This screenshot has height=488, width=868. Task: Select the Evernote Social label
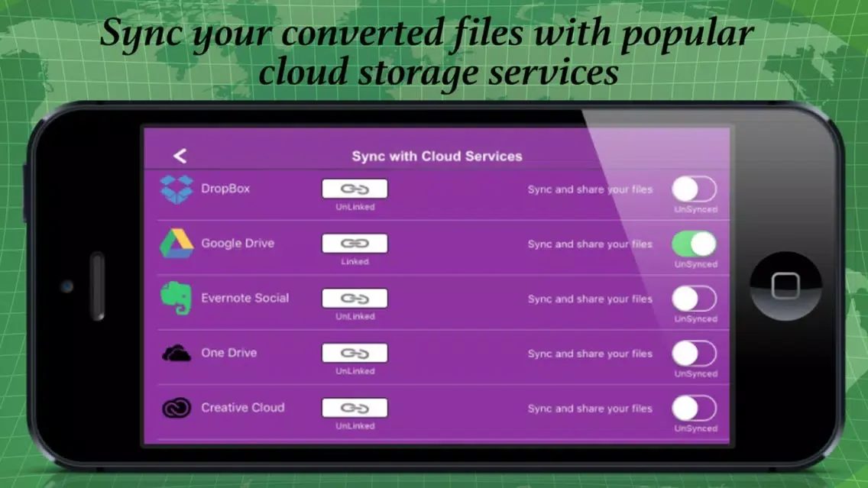[x=245, y=298]
